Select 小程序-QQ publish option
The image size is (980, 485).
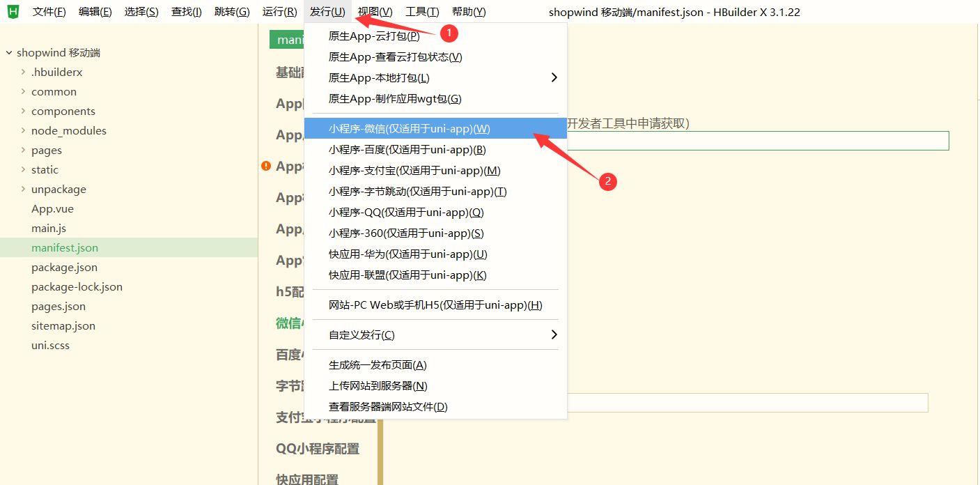(436, 212)
